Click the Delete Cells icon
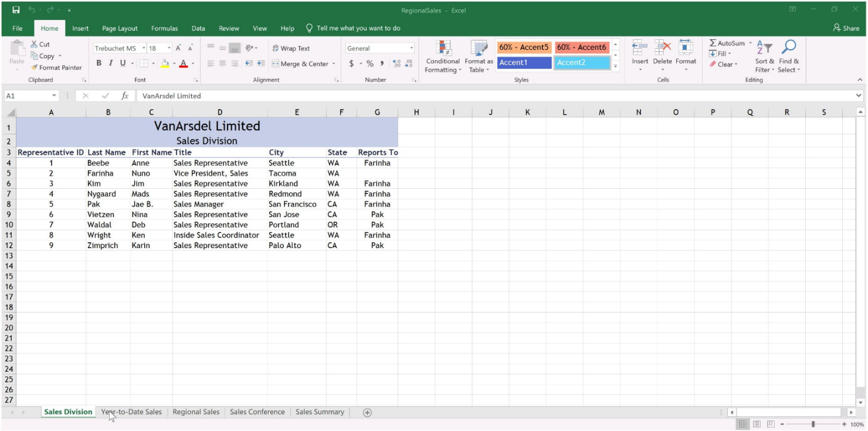This screenshot has width=868, height=431. tap(662, 47)
